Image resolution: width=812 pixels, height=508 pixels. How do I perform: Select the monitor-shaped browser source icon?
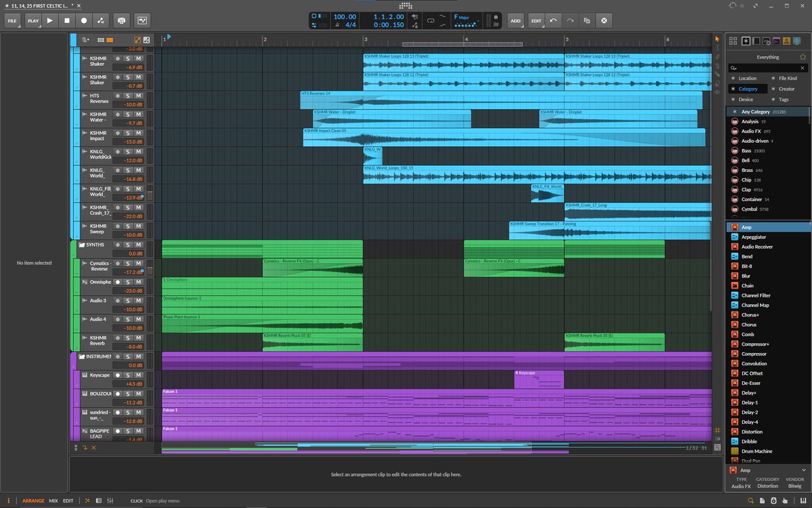click(796, 41)
